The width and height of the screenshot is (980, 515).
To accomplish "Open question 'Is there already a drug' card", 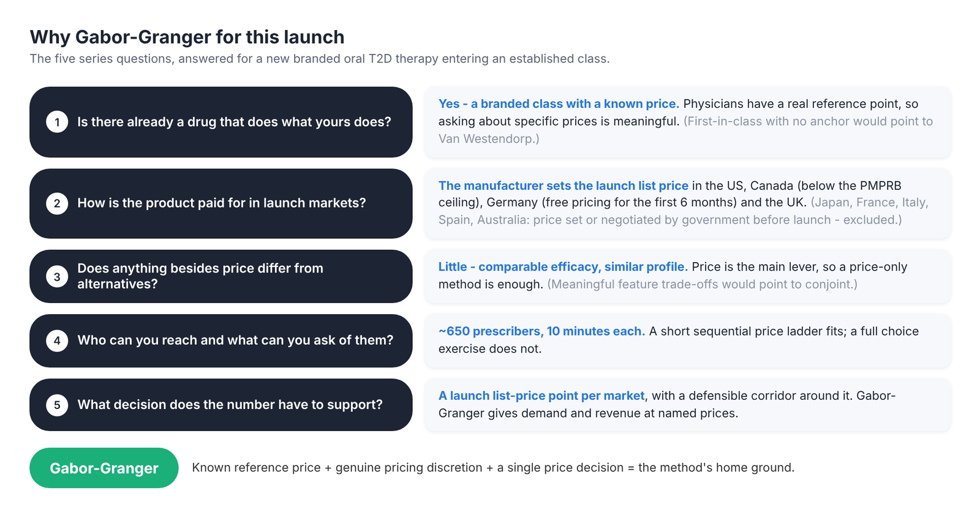I will 221,122.
